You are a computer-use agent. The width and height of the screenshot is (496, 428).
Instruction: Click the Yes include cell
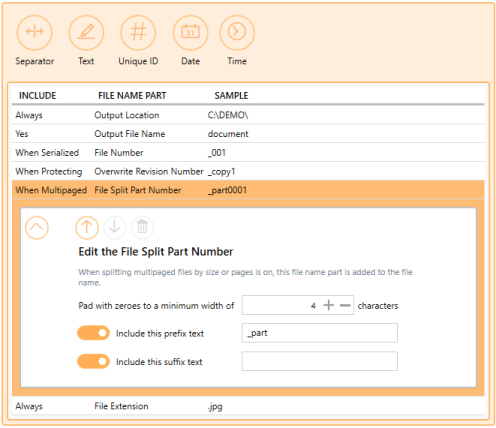22,134
